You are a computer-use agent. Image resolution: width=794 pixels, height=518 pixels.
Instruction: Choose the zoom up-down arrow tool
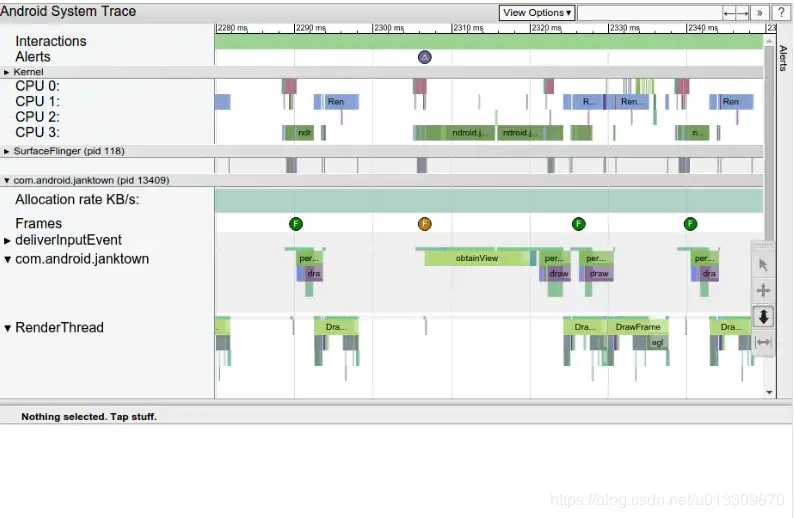pyautogui.click(x=763, y=317)
